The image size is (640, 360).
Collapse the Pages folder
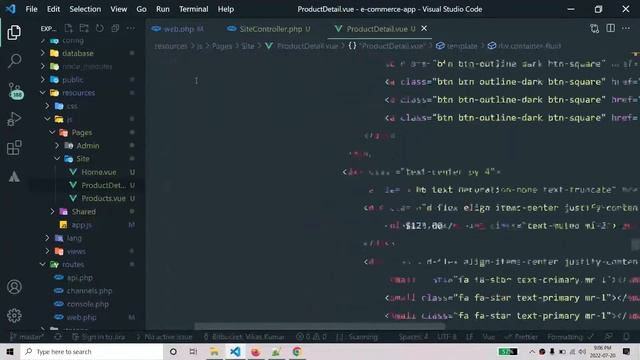click(82, 132)
